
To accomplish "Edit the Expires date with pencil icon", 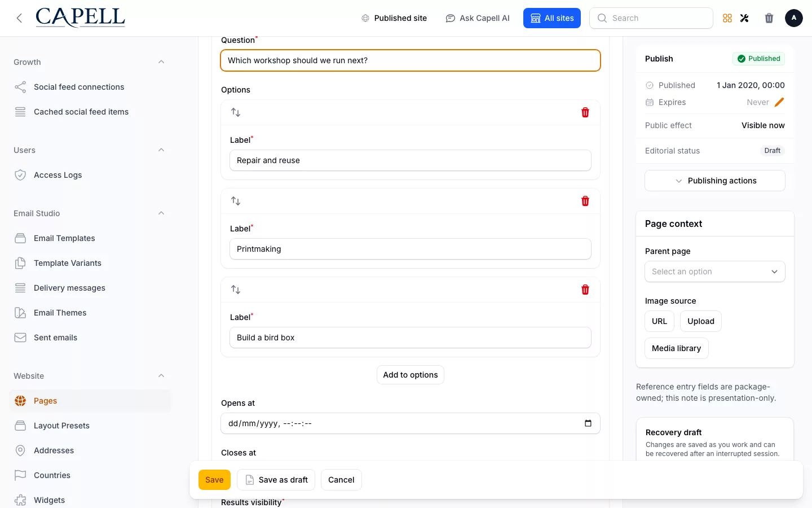I will click(x=779, y=102).
